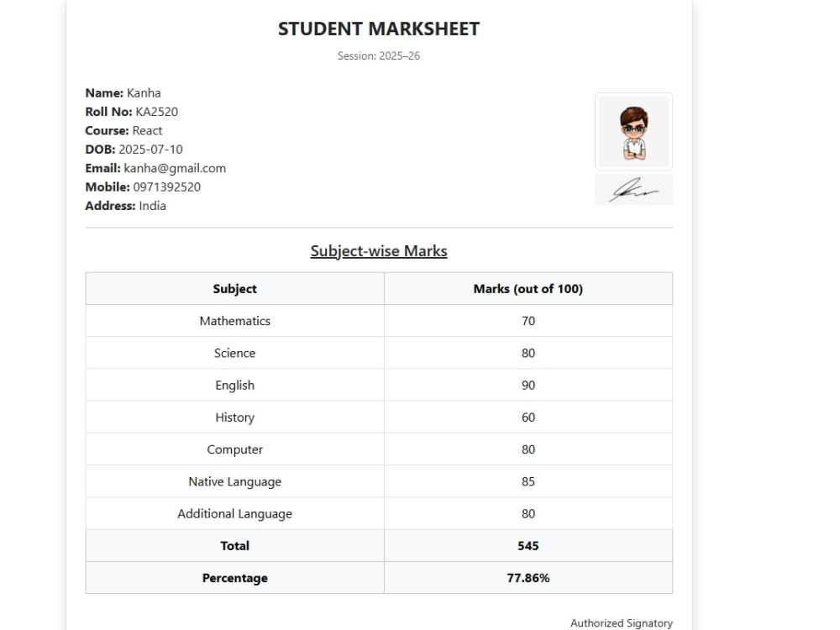This screenshot has width=840, height=630.
Task: Click the Native Language marks 85
Action: point(528,481)
